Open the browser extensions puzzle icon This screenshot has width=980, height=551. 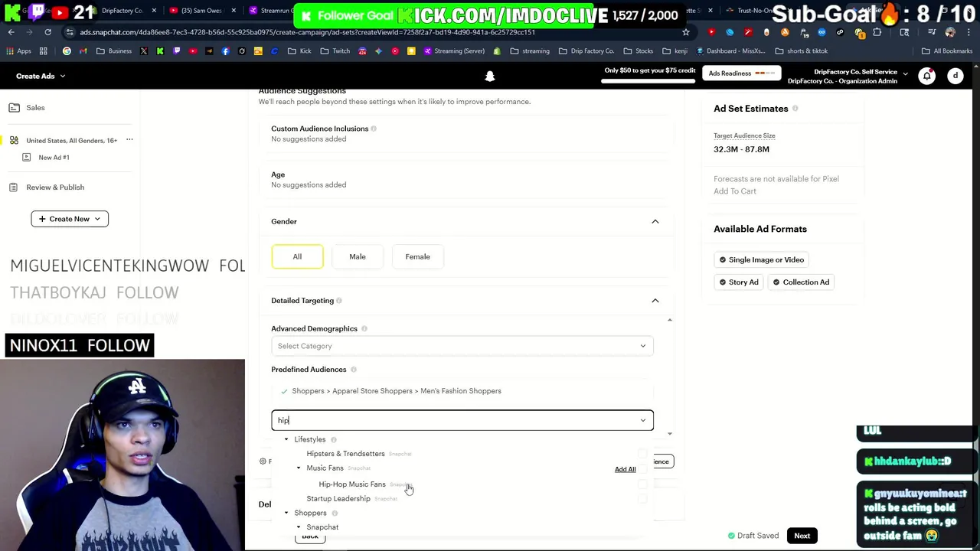[x=877, y=32]
